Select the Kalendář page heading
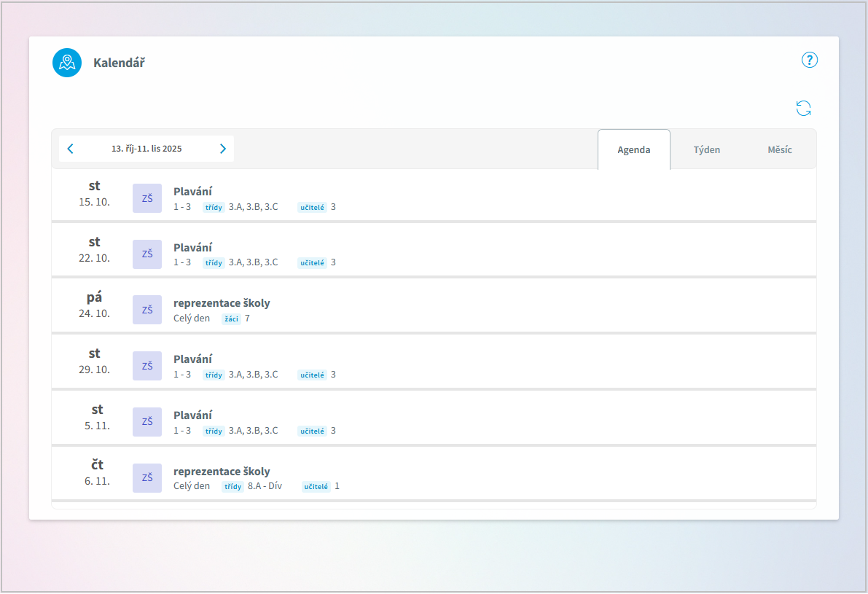 (119, 63)
